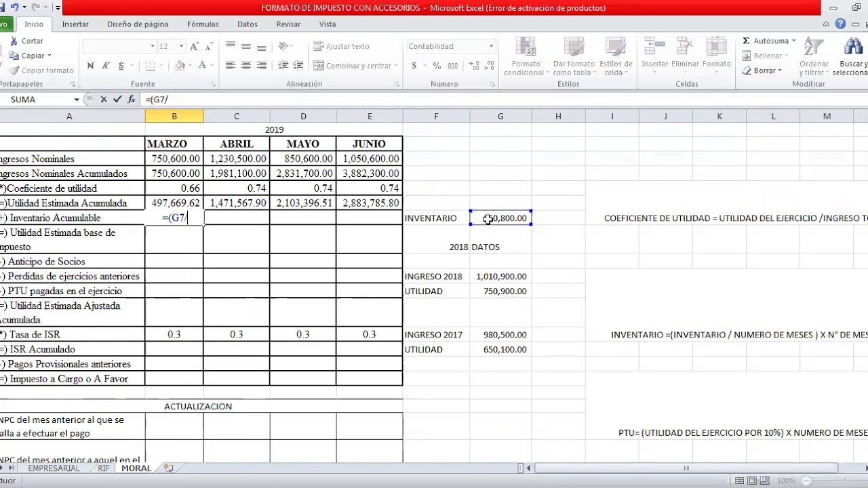Click the fx insert function button
This screenshot has width=868, height=488.
(132, 99)
